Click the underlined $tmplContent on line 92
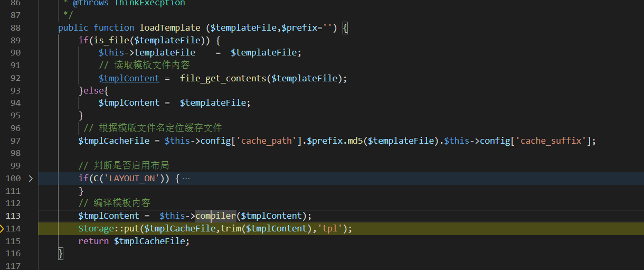The width and height of the screenshot is (644, 270). [x=129, y=78]
